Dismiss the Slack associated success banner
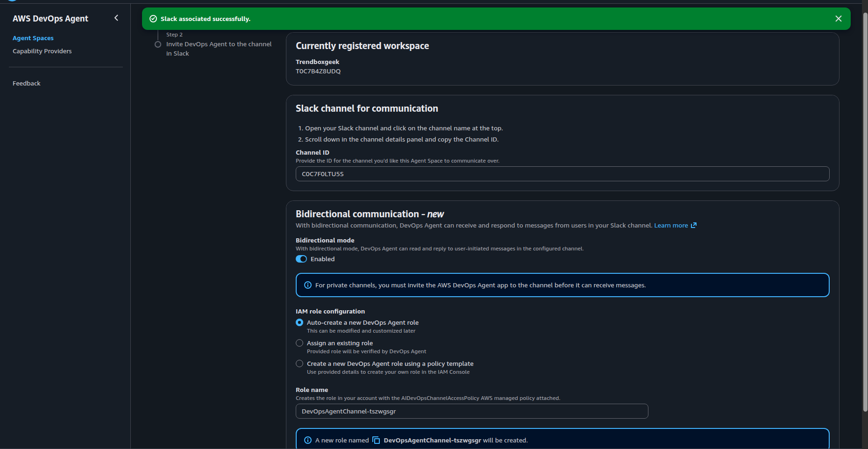Screen dimensions: 868x449 pos(838,19)
